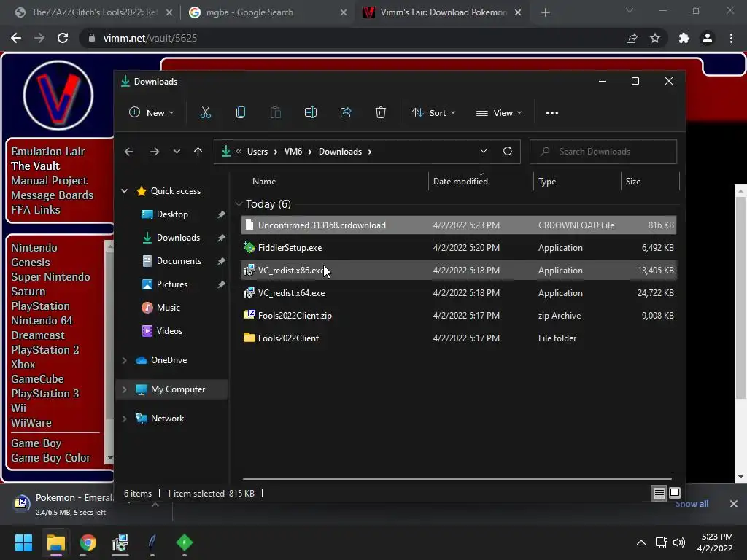Open Google Chrome from the taskbar
The image size is (747, 560).
click(x=88, y=542)
